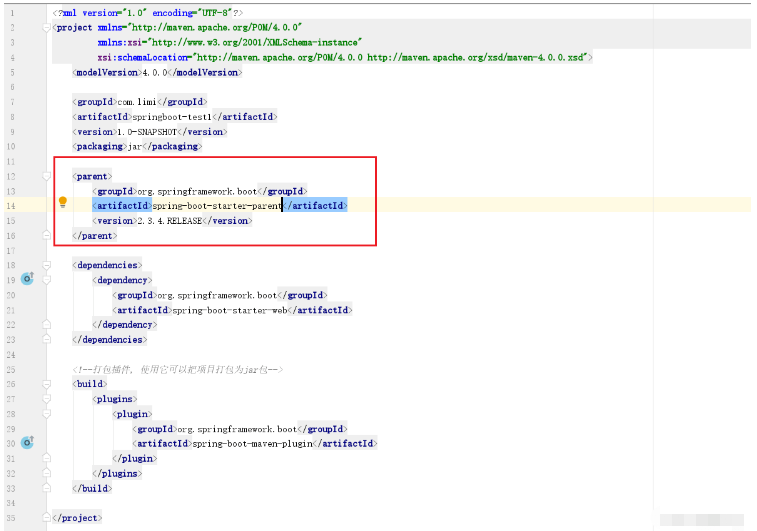Click the modelVersion 4.0.0 line

(x=157, y=72)
